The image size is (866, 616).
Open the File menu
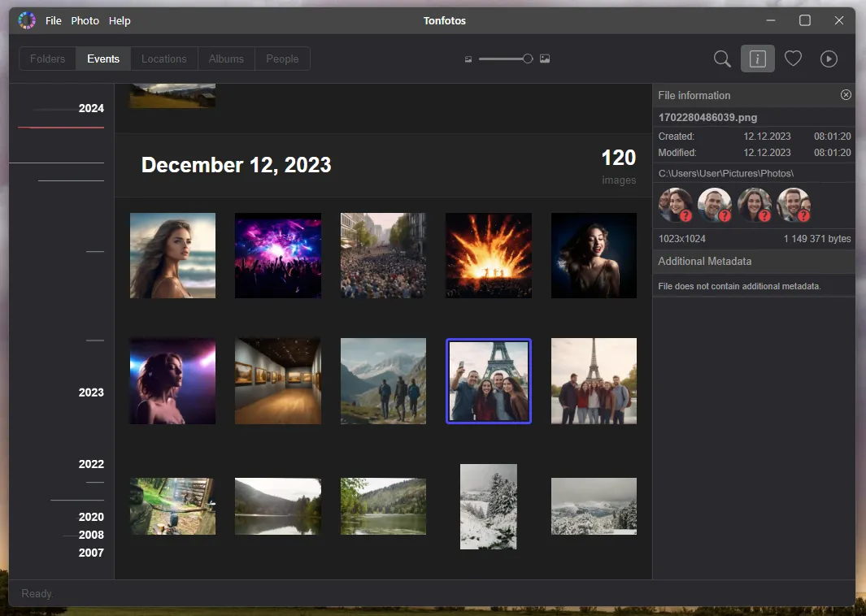tap(54, 20)
